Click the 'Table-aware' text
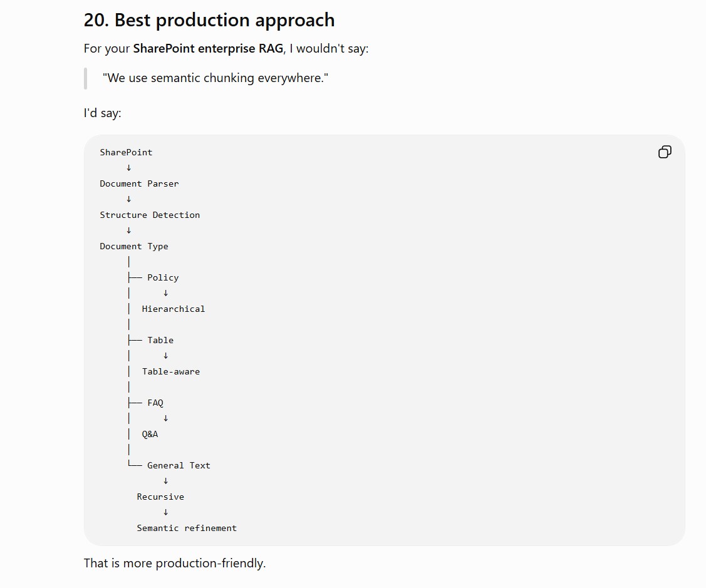The height and width of the screenshot is (588, 706). pos(171,371)
